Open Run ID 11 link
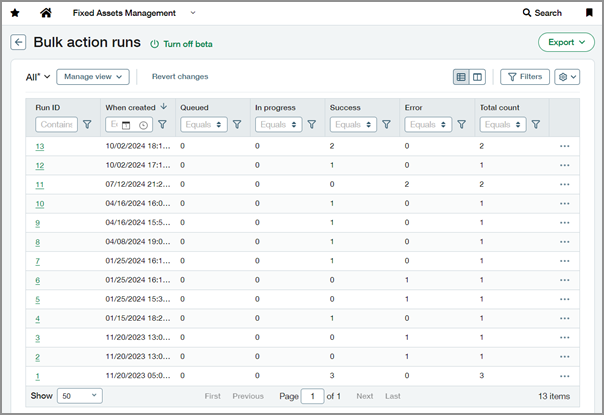 pyautogui.click(x=40, y=184)
